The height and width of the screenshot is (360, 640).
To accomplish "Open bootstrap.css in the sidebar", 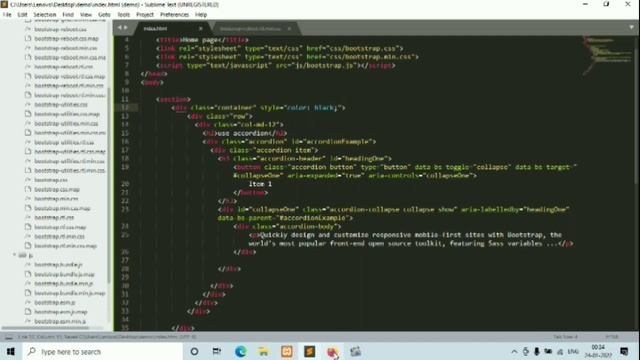I will tap(51, 180).
